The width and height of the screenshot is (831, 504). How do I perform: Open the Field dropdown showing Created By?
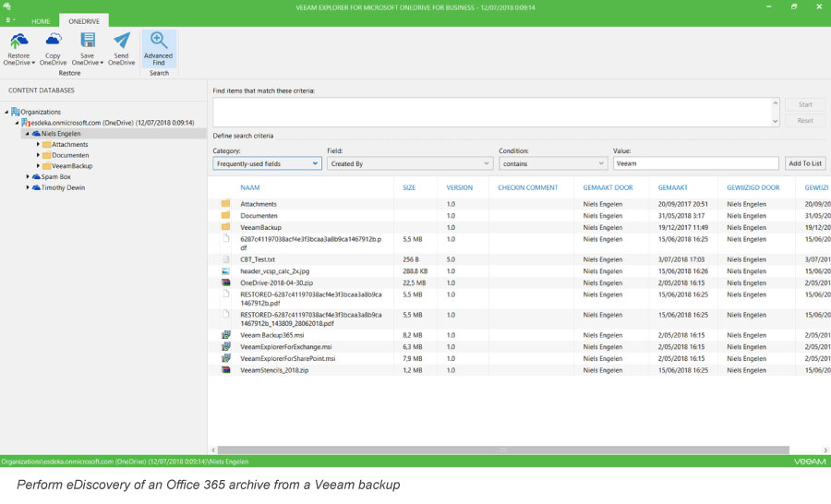point(410,163)
